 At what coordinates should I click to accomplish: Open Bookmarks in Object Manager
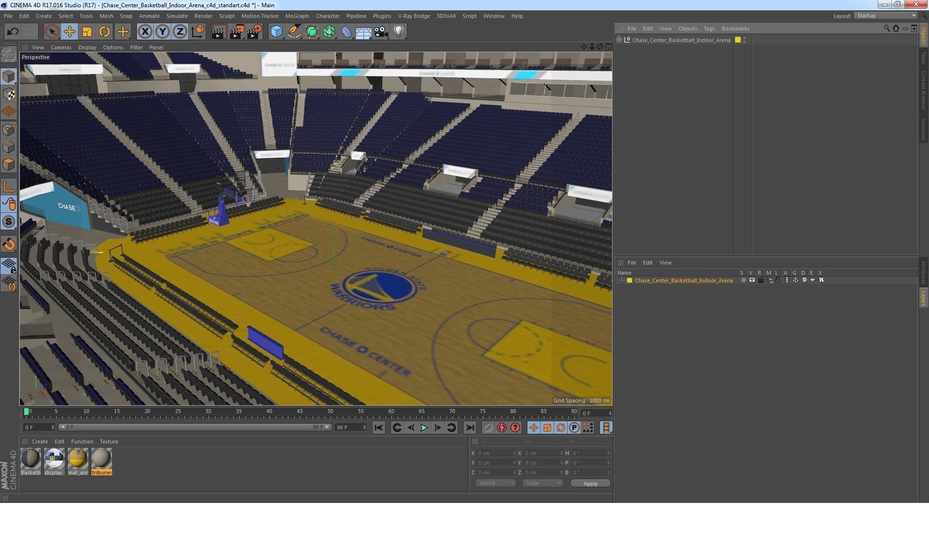(x=735, y=29)
